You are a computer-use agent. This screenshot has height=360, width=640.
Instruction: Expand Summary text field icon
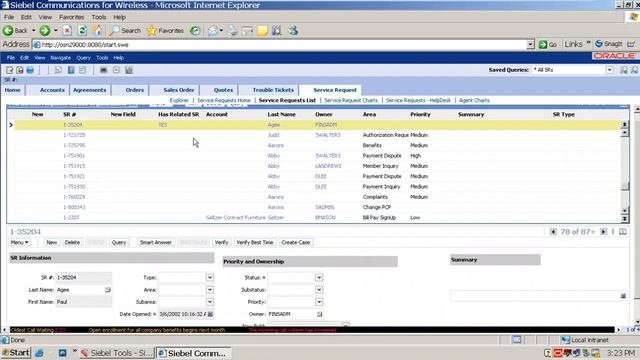[623, 296]
